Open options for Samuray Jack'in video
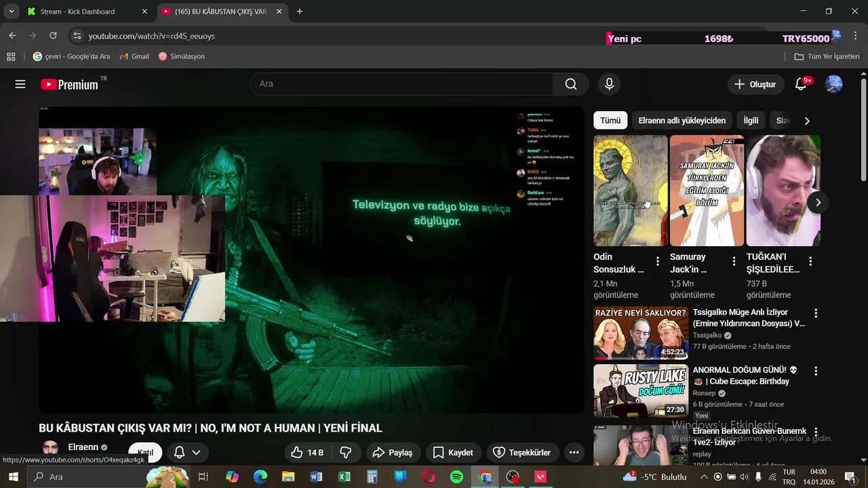Viewport: 868px width, 488px height. click(x=734, y=261)
